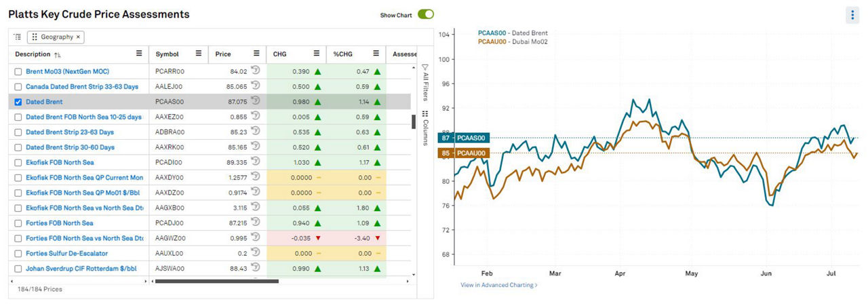Open the Price column hamburger menu
Viewport: 868px width, 304px height.
click(256, 54)
